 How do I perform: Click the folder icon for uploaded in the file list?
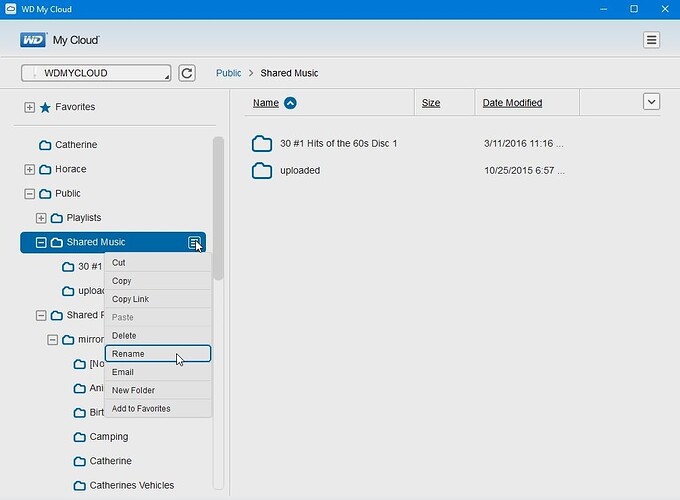[262, 170]
